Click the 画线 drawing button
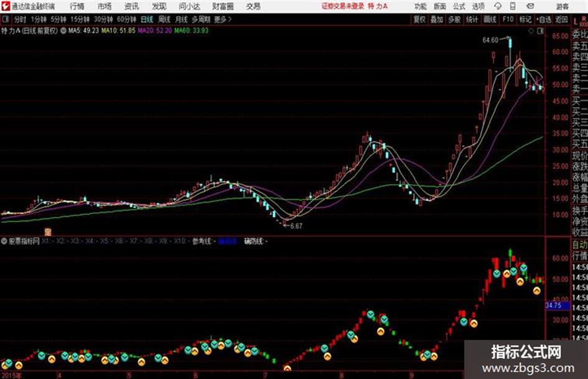The width and height of the screenshot is (588, 379). point(490,19)
